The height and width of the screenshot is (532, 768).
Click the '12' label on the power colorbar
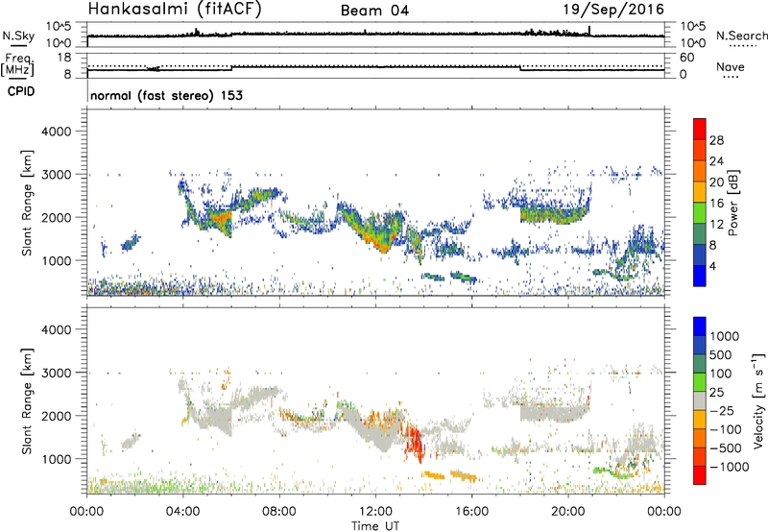tap(716, 225)
